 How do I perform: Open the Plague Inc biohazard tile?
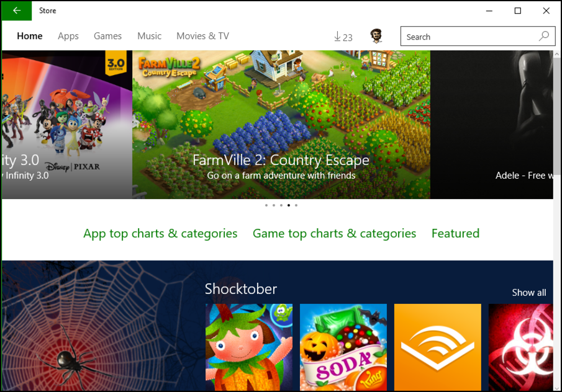[x=520, y=347]
